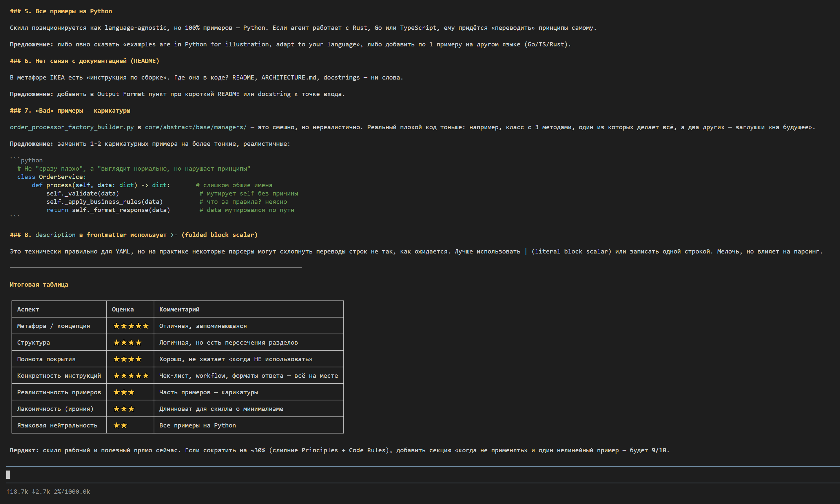Image resolution: width=840 pixels, height=504 pixels.
Task: Click sentence starting 'В метафоре IKEA'
Action: click(x=207, y=78)
